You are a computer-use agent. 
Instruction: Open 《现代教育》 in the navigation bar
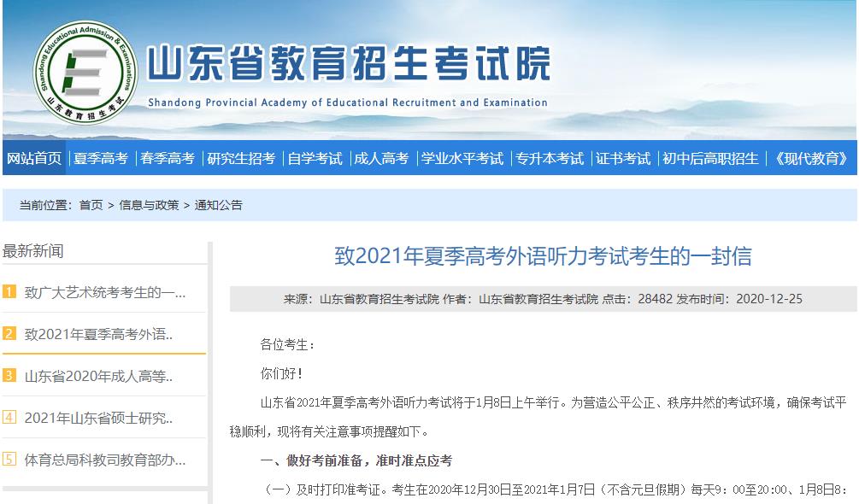coord(810,158)
